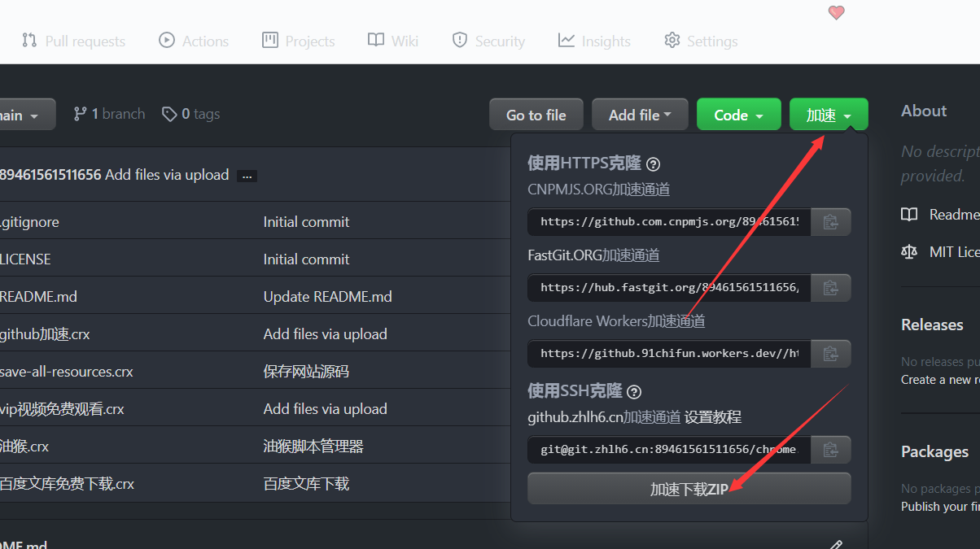Image resolution: width=980 pixels, height=549 pixels.
Task: Click Publish your first package link
Action: (x=940, y=507)
